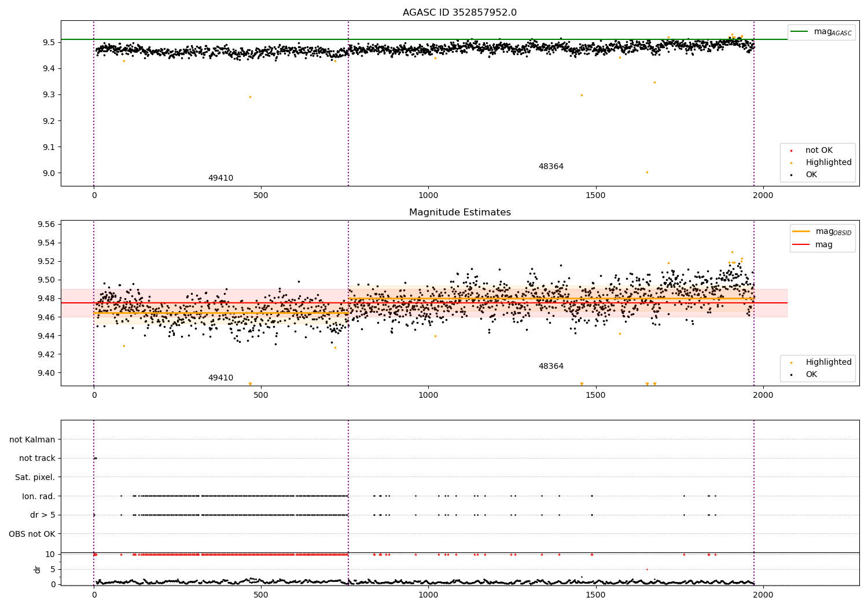The height and width of the screenshot is (608, 868).
Task: Click x-axis tick '1000' under the top plot
Action: [x=428, y=196]
